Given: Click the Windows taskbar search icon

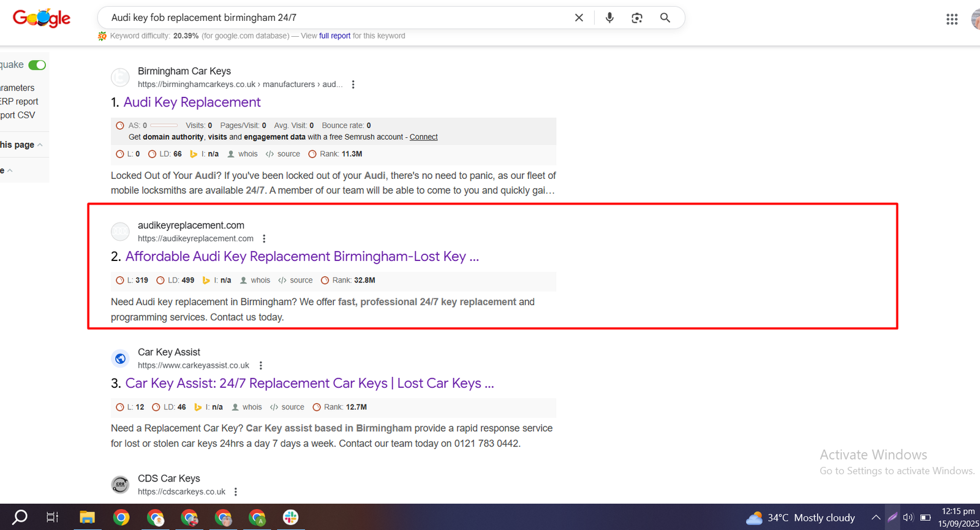Looking at the screenshot, I should (x=20, y=518).
